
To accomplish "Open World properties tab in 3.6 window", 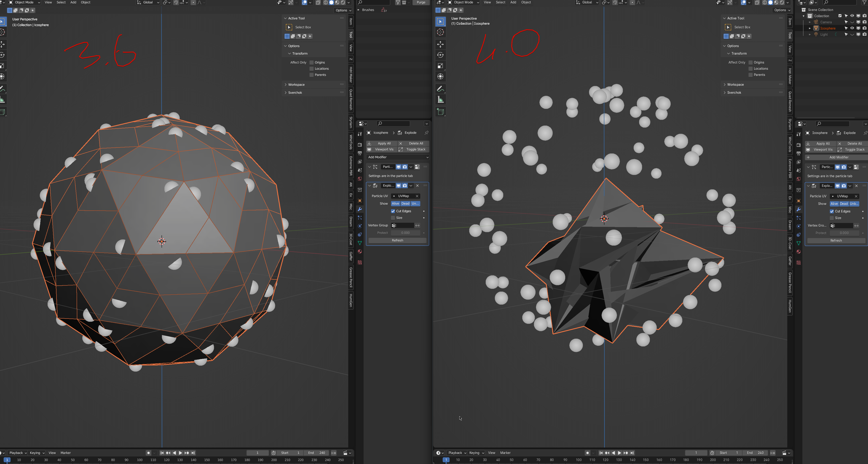I will [x=360, y=179].
